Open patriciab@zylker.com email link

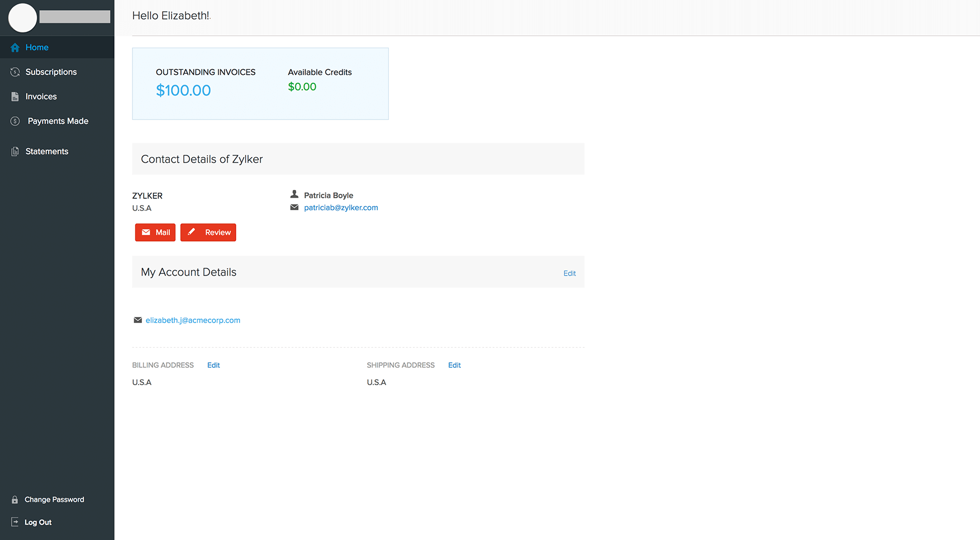(341, 207)
